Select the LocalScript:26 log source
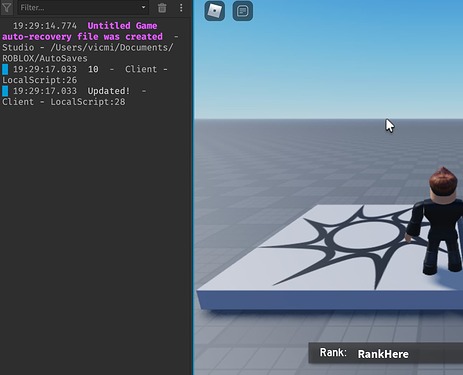Image resolution: width=463 pixels, height=375 pixels. pyautogui.click(x=40, y=80)
